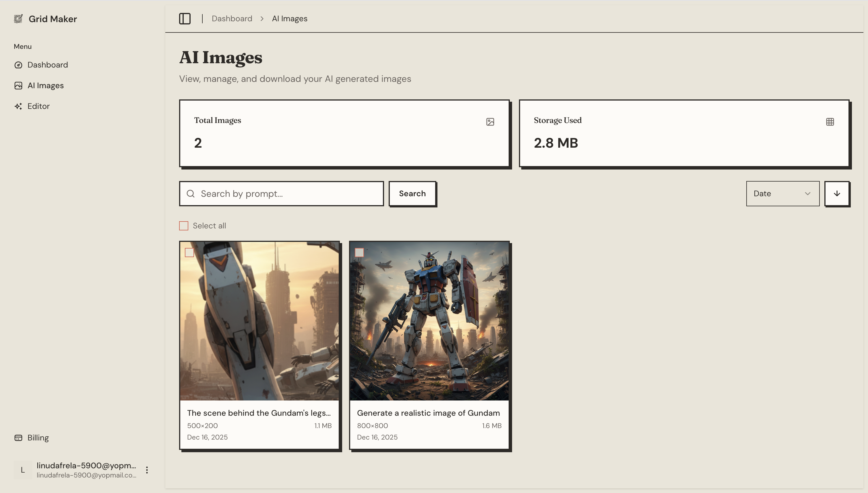This screenshot has height=493, width=868.
Task: Select the Dashboard icon in the sidebar
Action: (x=19, y=65)
